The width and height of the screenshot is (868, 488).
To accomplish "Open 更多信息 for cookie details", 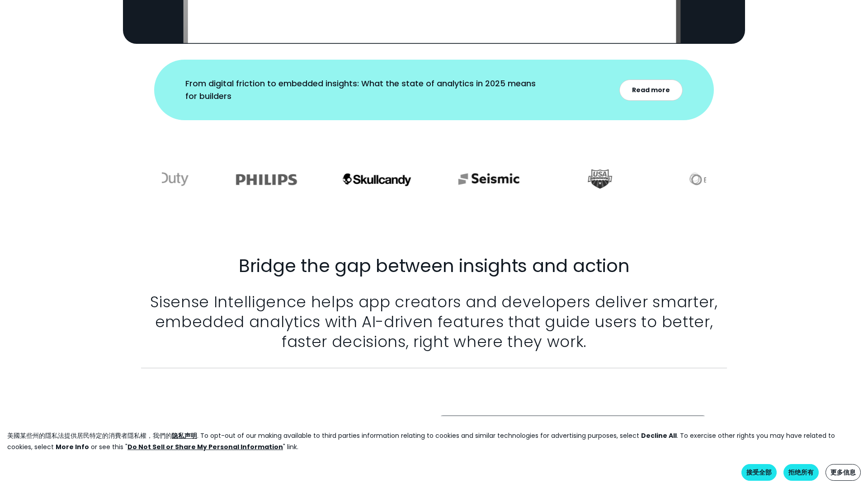I will point(843,472).
